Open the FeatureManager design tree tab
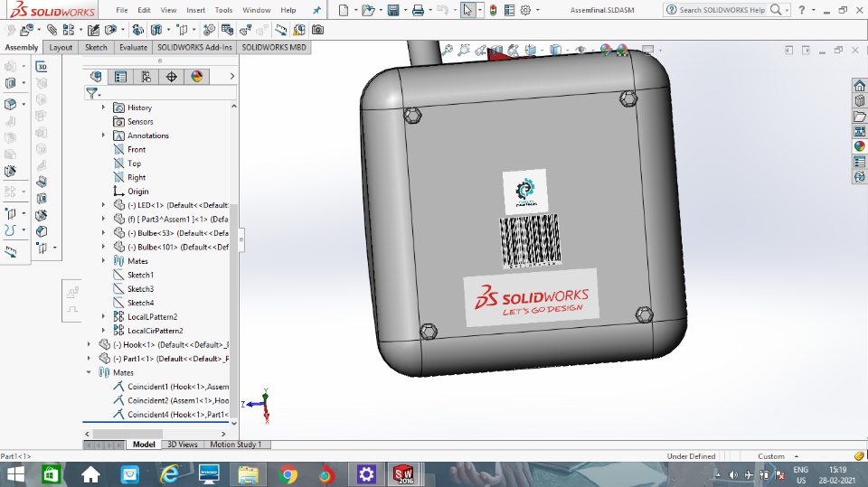Image resolution: width=868 pixels, height=487 pixels. point(96,77)
